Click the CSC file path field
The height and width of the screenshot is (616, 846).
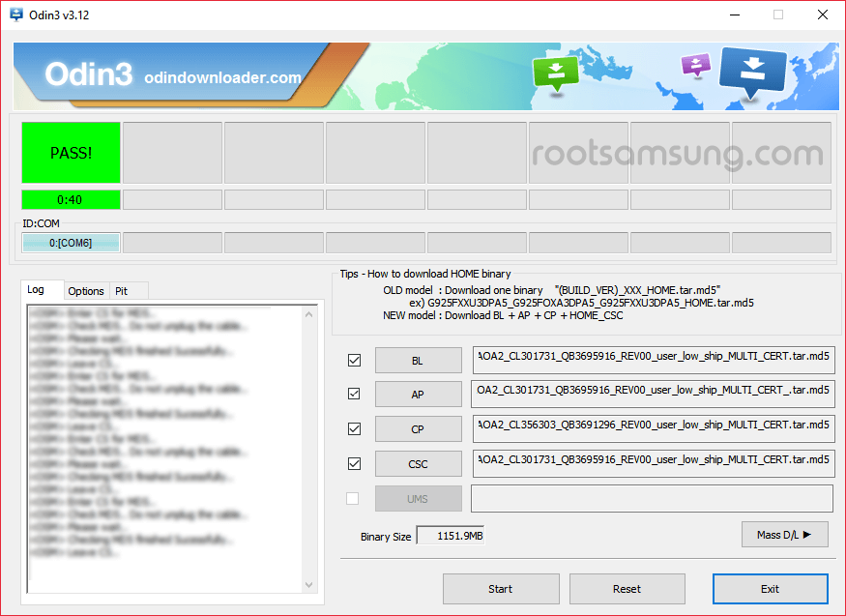click(x=654, y=463)
